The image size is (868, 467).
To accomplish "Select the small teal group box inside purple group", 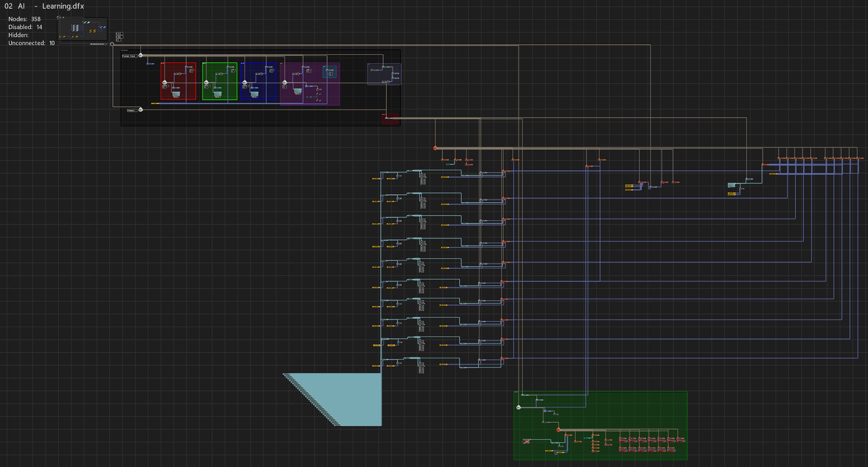I will 330,72.
